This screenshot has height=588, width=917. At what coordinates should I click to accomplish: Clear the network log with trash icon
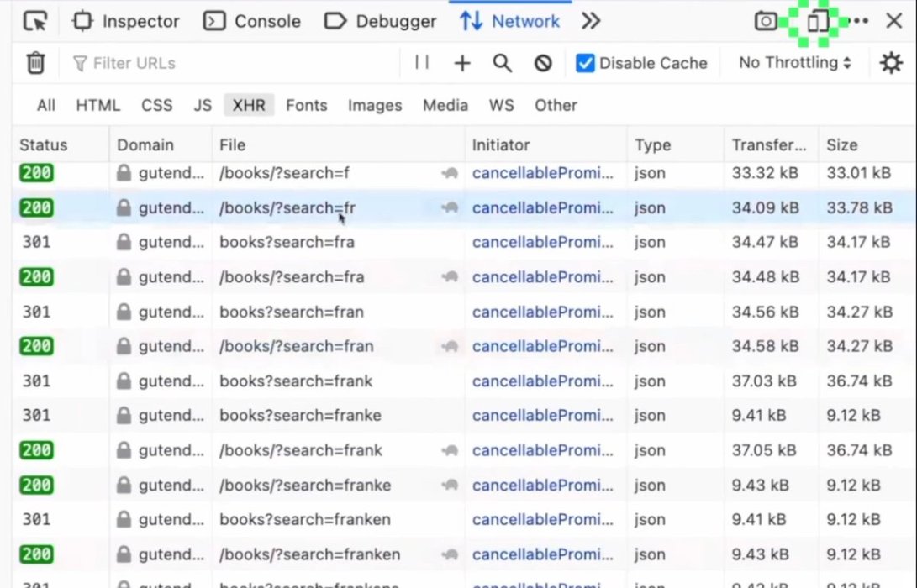pos(35,63)
